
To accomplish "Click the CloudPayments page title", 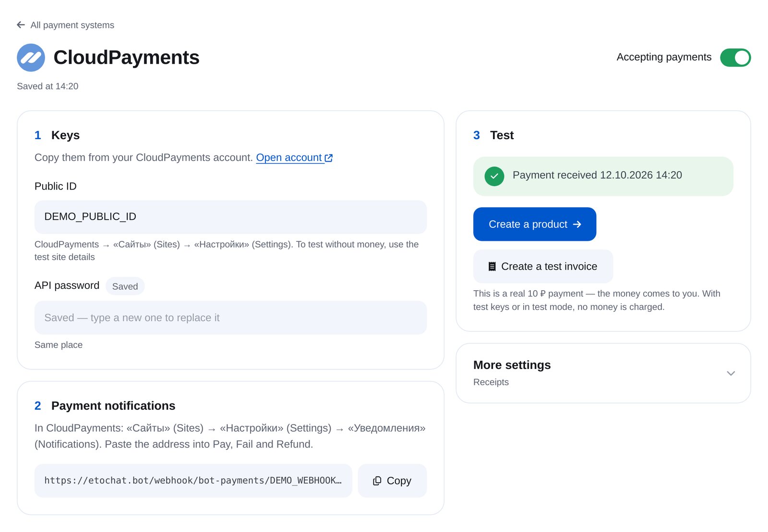I will (126, 58).
